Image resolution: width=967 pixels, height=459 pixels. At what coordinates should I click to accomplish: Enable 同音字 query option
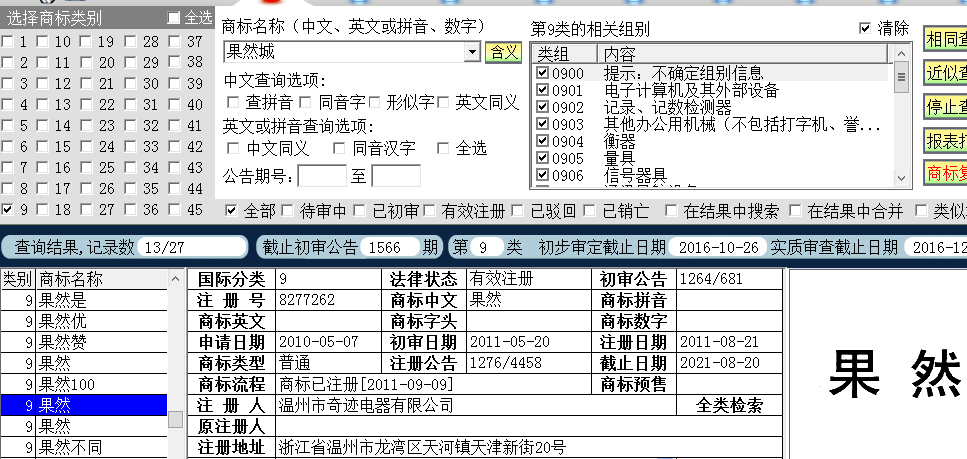(x=306, y=102)
